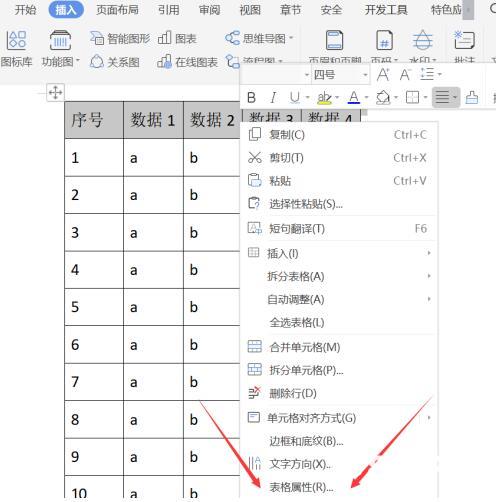Viewport: 500px width, 502px height.
Task: Choose 表格属性(R) from context menu
Action: [x=301, y=487]
